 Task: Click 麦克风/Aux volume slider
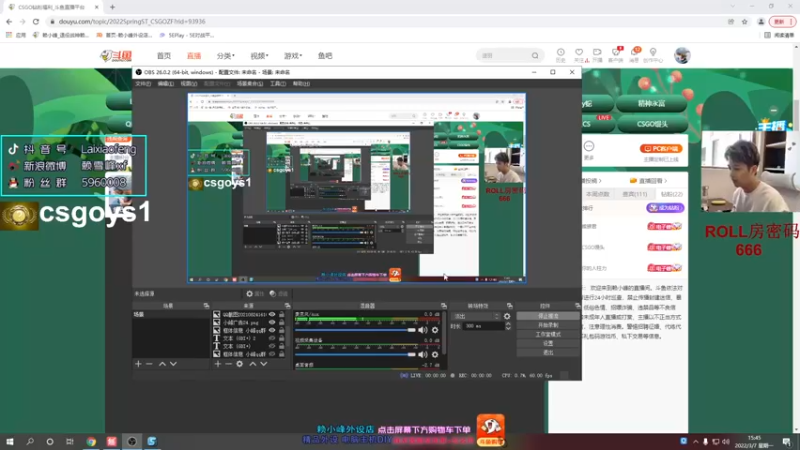355,330
